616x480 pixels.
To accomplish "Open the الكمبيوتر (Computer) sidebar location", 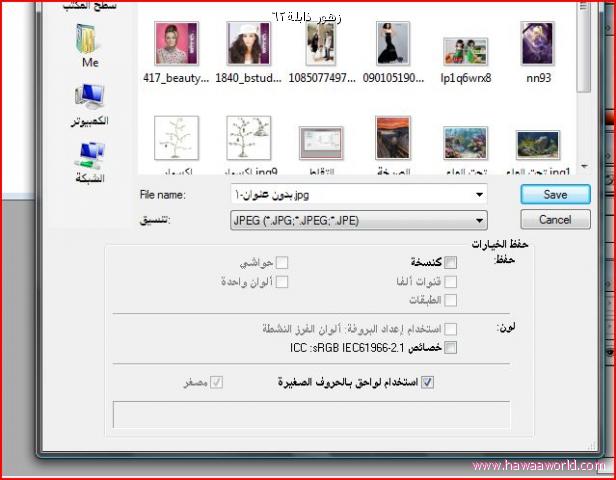I will tap(89, 103).
